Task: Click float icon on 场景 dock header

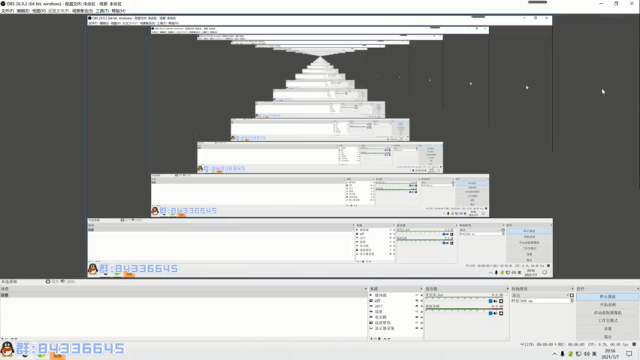Action: 365,289
